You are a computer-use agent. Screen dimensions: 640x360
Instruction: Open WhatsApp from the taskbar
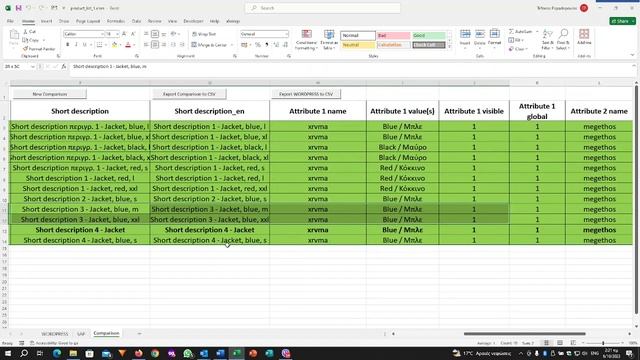pyautogui.click(x=187, y=353)
